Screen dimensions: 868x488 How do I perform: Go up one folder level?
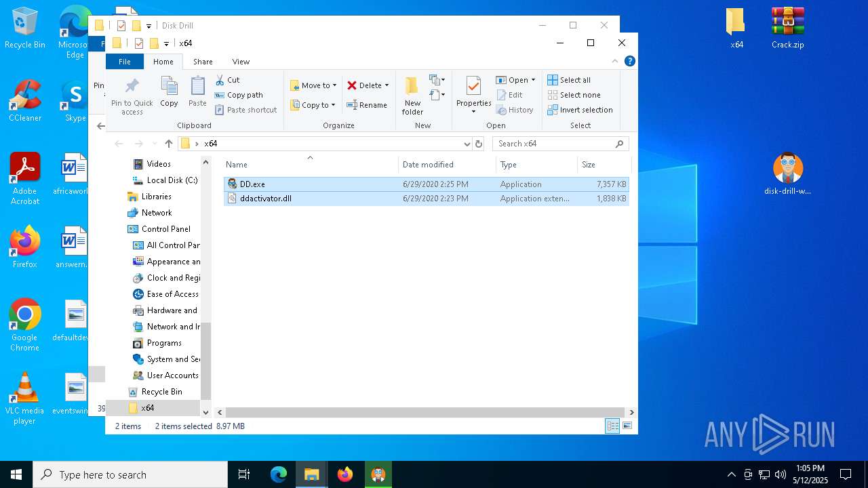click(169, 144)
